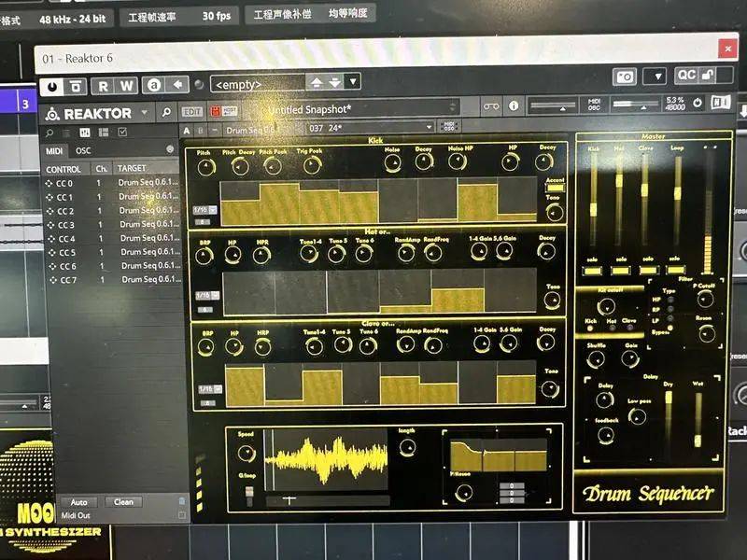
Task: Select HP filter type radio
Action: click(670, 299)
